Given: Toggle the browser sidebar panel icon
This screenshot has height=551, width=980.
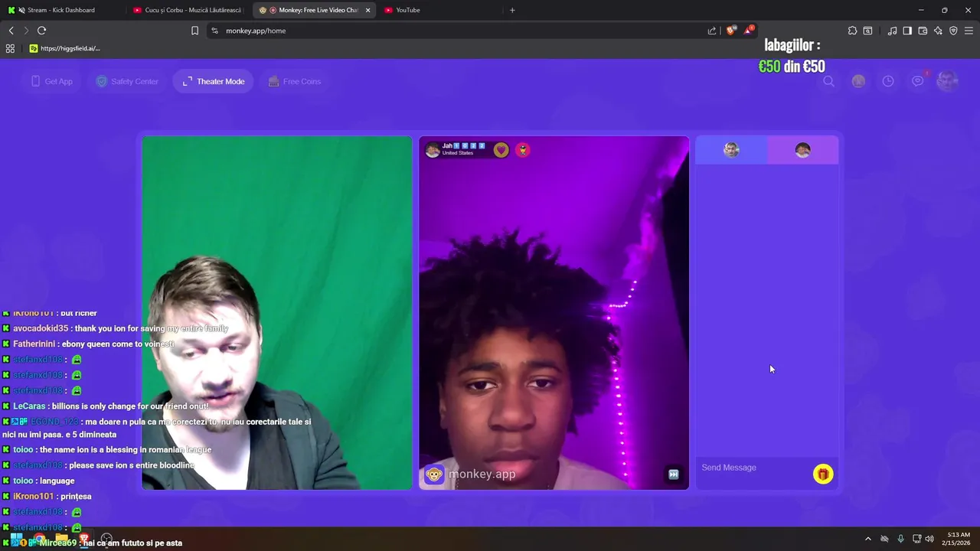Looking at the screenshot, I should [x=907, y=31].
